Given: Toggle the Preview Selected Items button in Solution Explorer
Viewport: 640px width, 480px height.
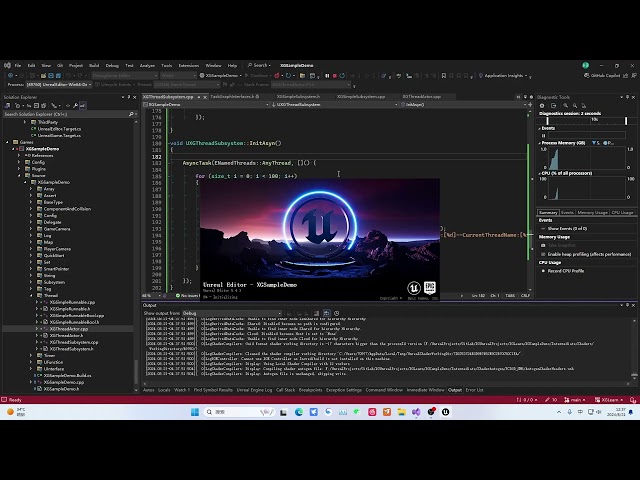Looking at the screenshot, I should 82,106.
